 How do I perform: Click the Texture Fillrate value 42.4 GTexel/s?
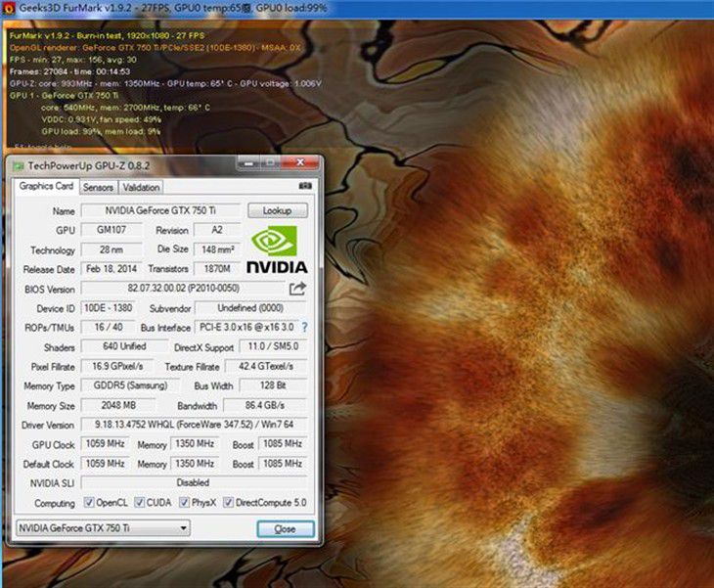pos(266,366)
